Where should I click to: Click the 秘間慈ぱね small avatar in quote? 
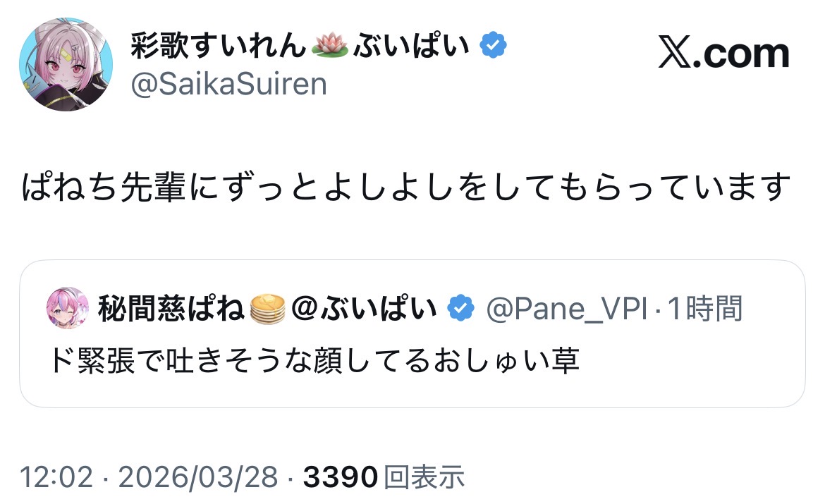point(67,308)
